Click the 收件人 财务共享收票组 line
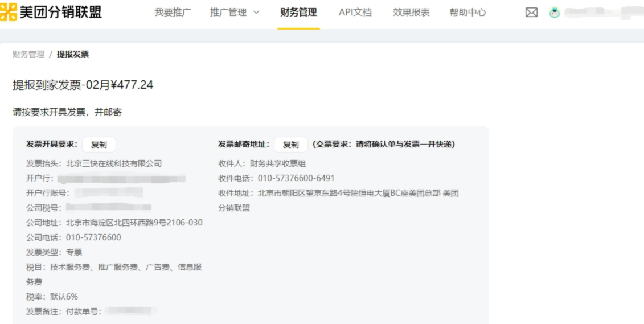The image size is (644, 324). (x=262, y=163)
